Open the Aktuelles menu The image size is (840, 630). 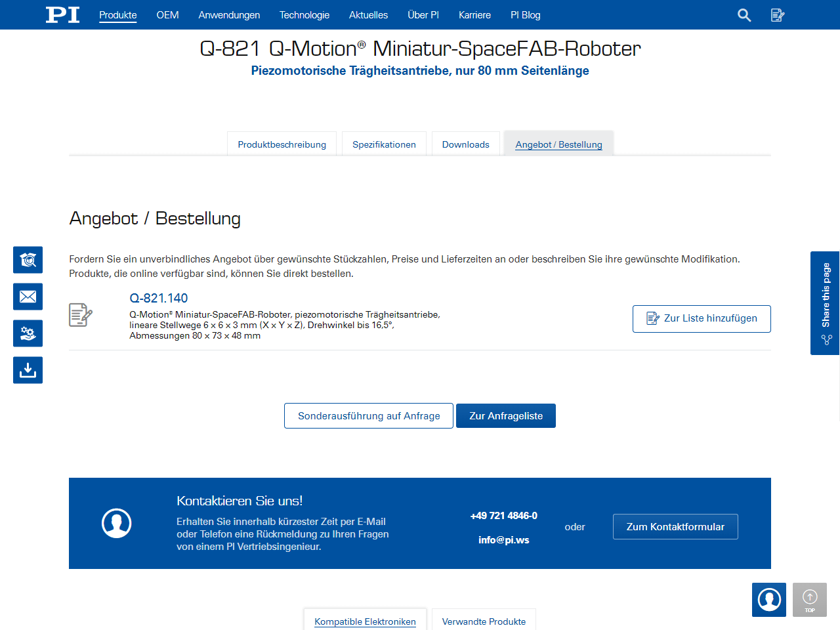tap(368, 15)
